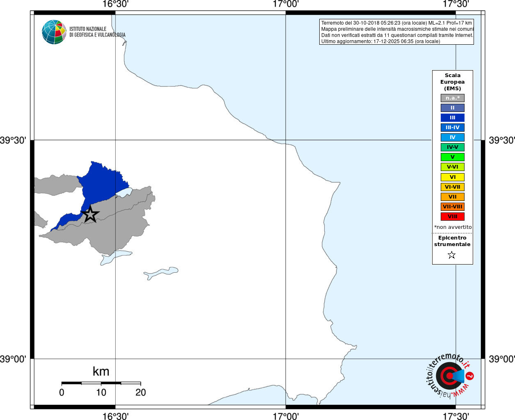Select the intensity II legend swatch
This screenshot has height=420, width=515.
click(x=453, y=108)
